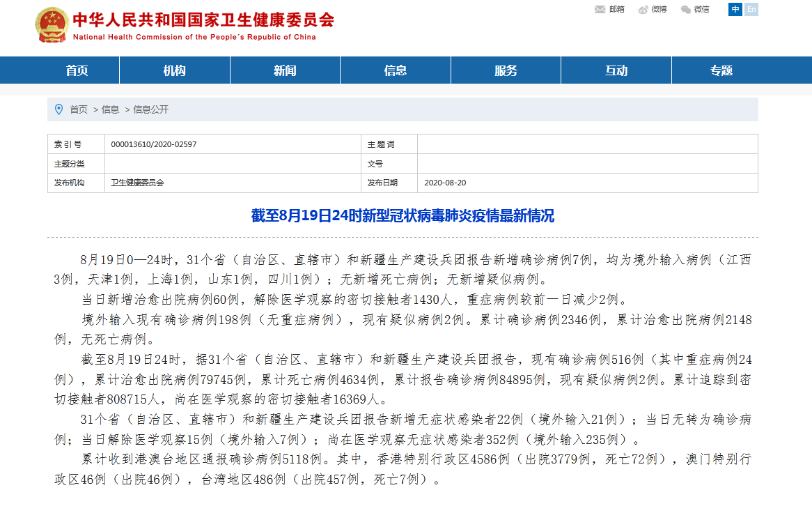Open the 微信 WeChat icon
812x513 pixels.
pos(686,9)
